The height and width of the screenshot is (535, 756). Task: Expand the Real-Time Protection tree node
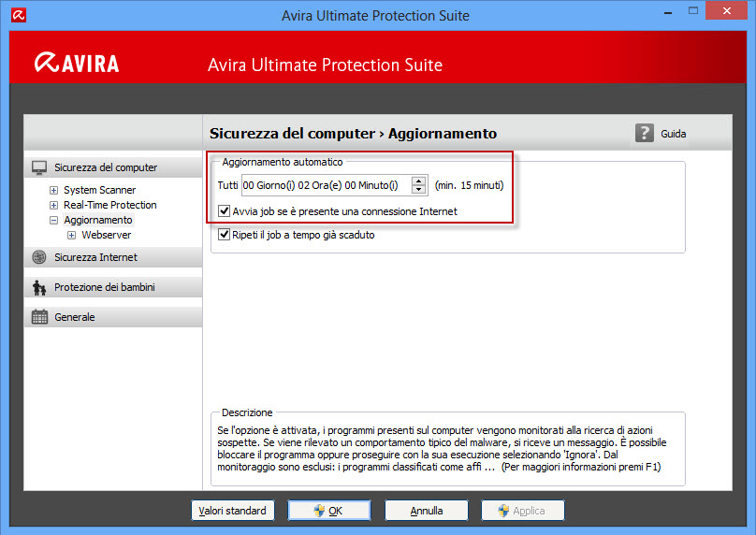53,206
